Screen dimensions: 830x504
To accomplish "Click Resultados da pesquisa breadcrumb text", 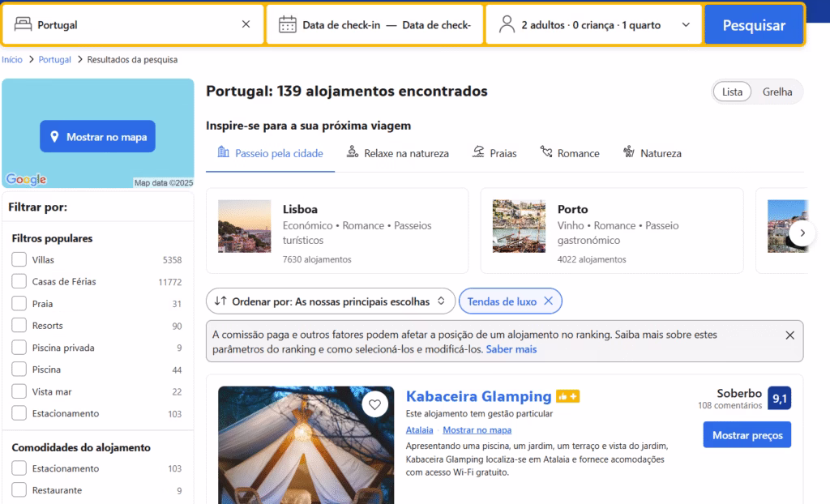I will pyautogui.click(x=132, y=59).
